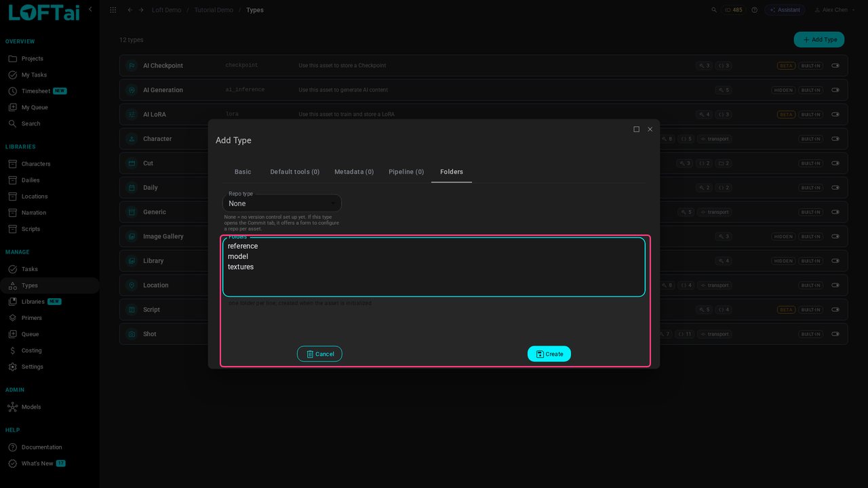The height and width of the screenshot is (488, 868).
Task: Open the Assistant button in top bar
Action: 785,10
